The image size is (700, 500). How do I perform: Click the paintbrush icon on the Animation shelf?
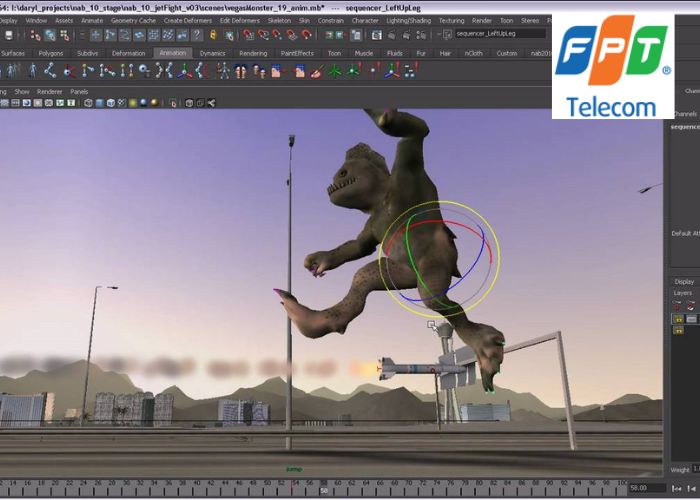coord(317,71)
